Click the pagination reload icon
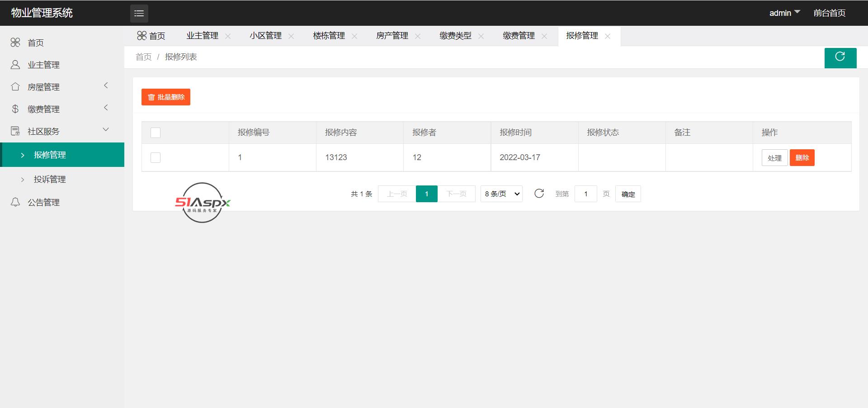 coord(539,194)
